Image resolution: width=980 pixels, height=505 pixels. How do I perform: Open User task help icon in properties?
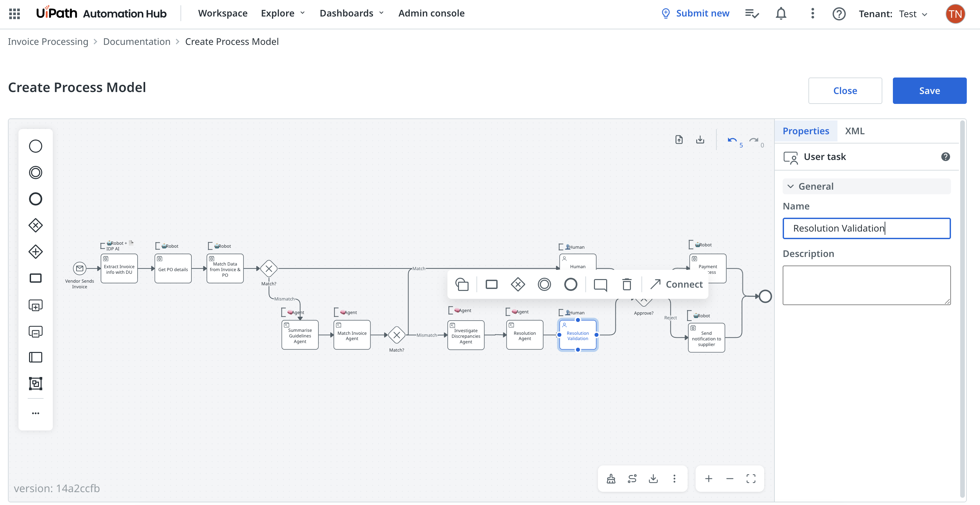tap(945, 157)
